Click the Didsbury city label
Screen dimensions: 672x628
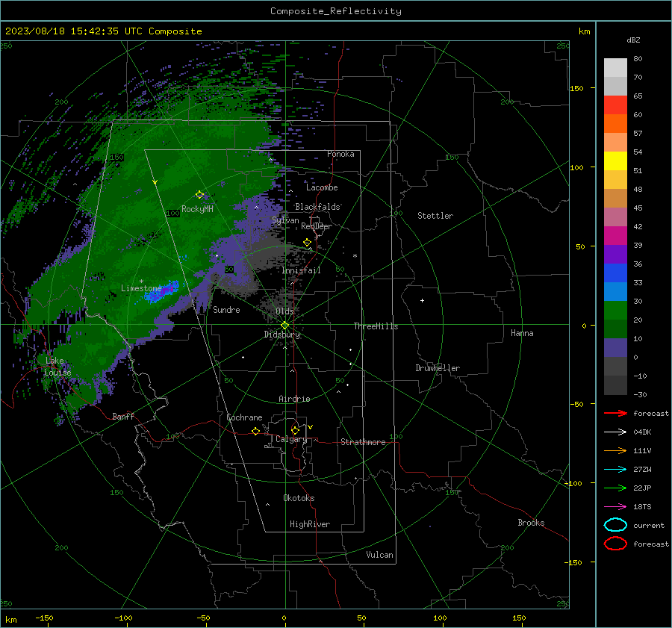281,335
